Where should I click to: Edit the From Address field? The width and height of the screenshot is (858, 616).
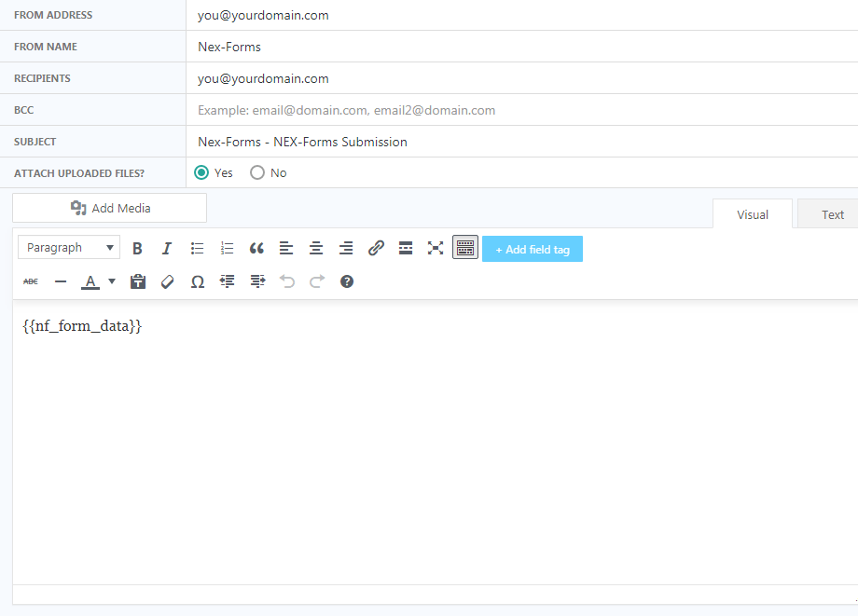click(x=522, y=15)
